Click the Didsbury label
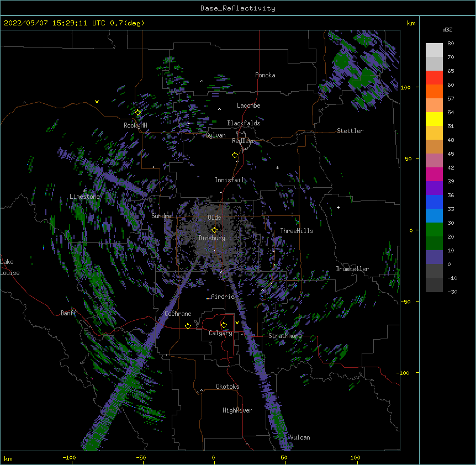Viewport: 476px width, 465px height. pos(212,238)
